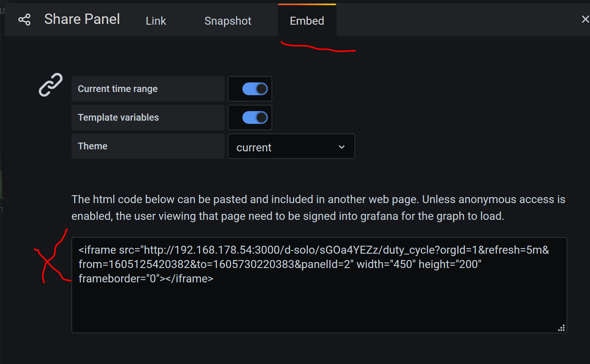The height and width of the screenshot is (364, 590).
Task: Click the Share Panel title text
Action: tap(82, 19)
